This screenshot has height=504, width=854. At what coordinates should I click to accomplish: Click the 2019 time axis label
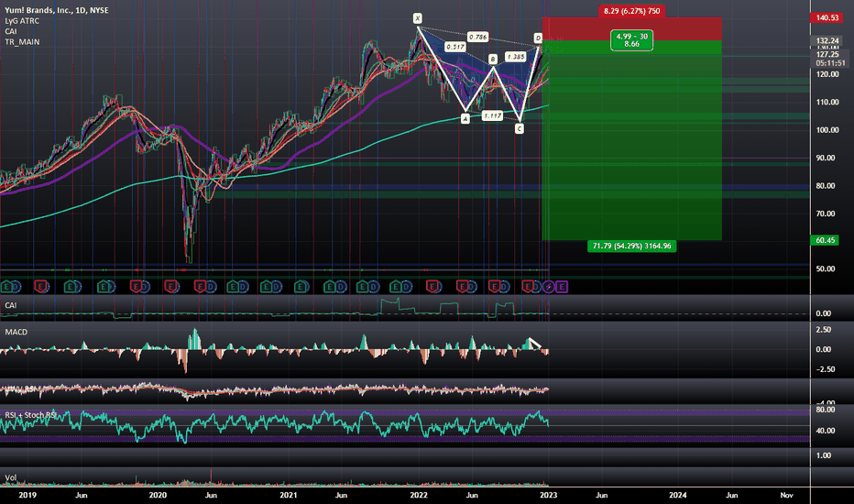coord(27,495)
